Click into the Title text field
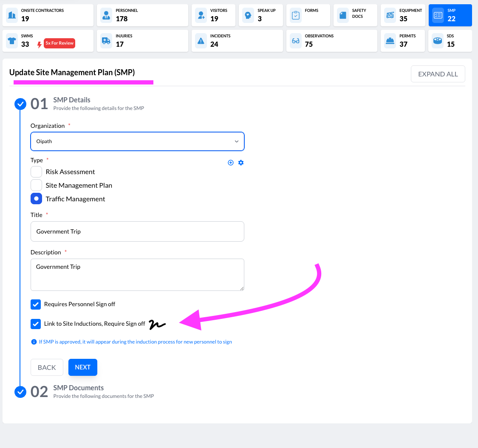Image resolution: width=478 pixels, height=448 pixels. click(x=137, y=231)
